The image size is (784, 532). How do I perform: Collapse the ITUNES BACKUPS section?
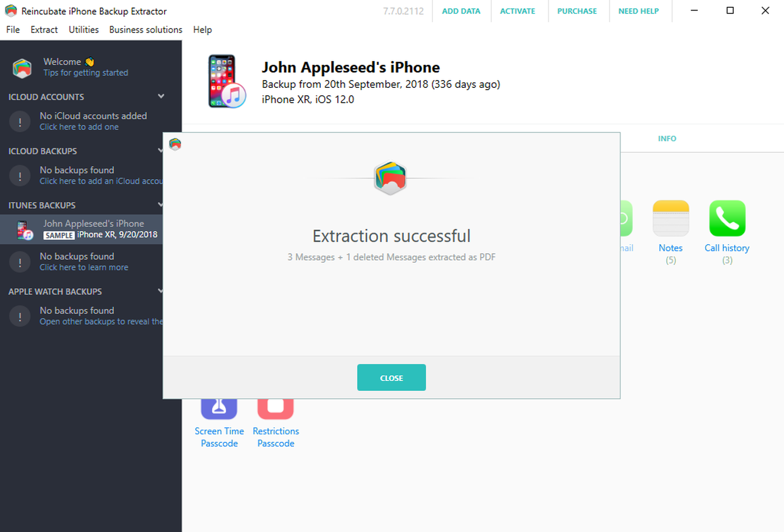tap(161, 204)
